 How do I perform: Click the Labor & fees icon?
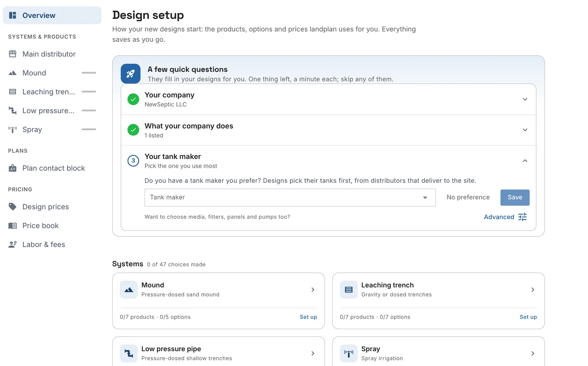13,244
